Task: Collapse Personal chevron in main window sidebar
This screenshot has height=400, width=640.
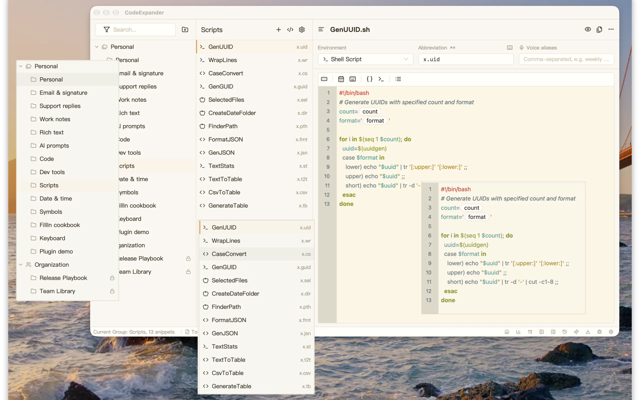Action: tap(97, 47)
